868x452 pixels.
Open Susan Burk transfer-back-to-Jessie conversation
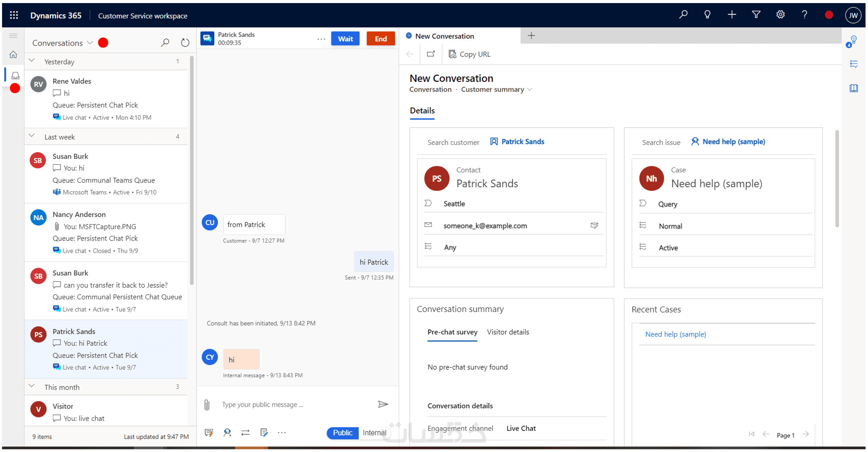coord(106,291)
